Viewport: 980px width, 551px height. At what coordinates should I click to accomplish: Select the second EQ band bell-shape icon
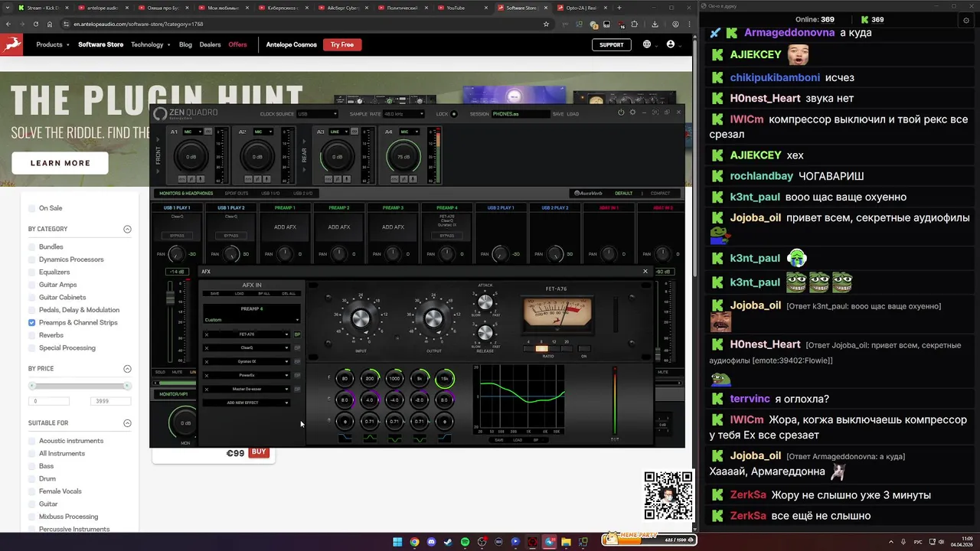click(370, 439)
